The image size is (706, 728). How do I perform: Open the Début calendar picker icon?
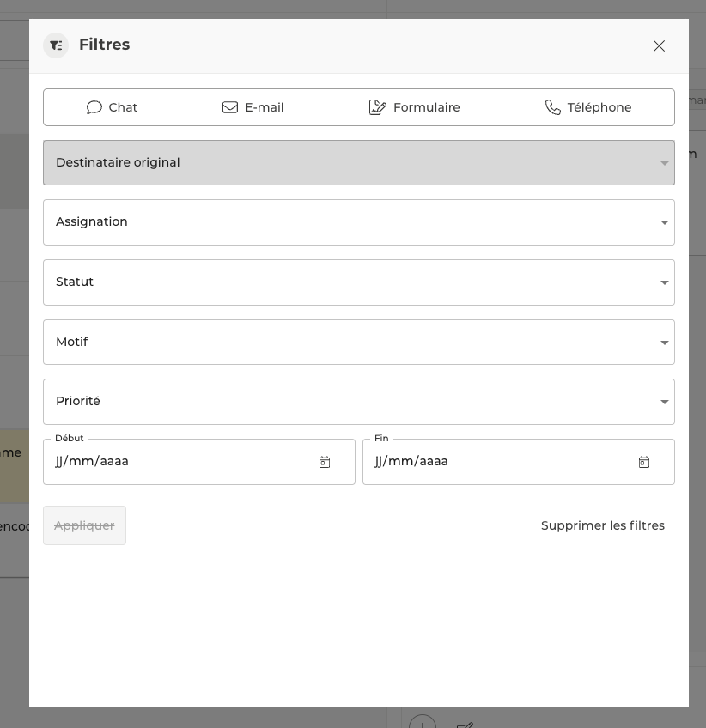point(325,462)
